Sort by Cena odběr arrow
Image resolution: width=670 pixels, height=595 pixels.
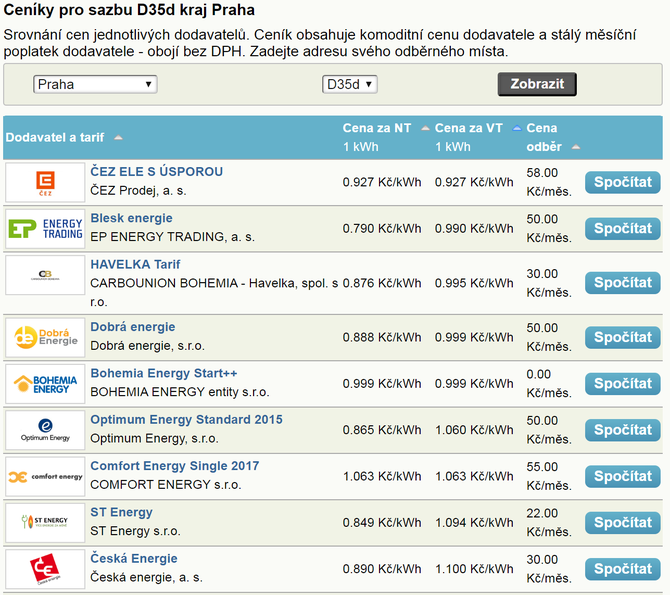576,147
